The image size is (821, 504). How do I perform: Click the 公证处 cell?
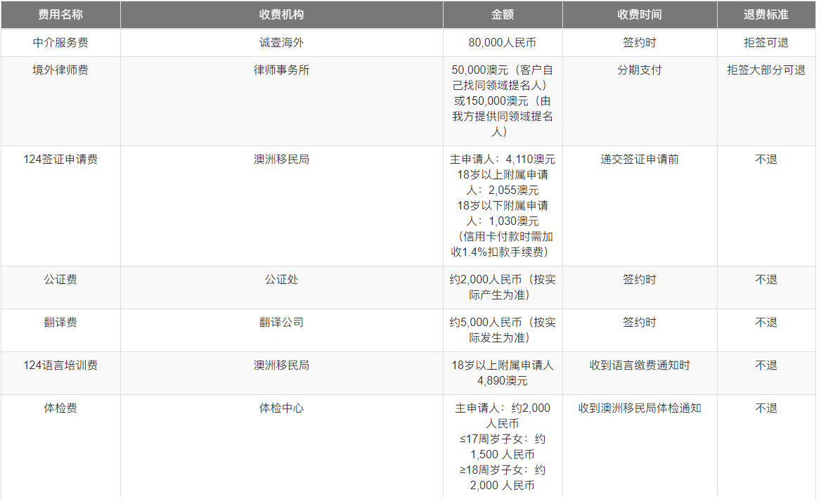[282, 287]
